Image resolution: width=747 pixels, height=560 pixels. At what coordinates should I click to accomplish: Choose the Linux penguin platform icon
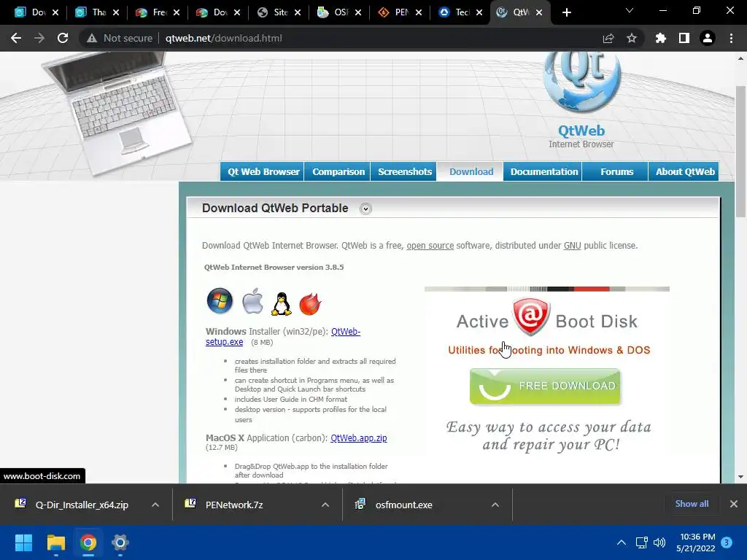281,304
